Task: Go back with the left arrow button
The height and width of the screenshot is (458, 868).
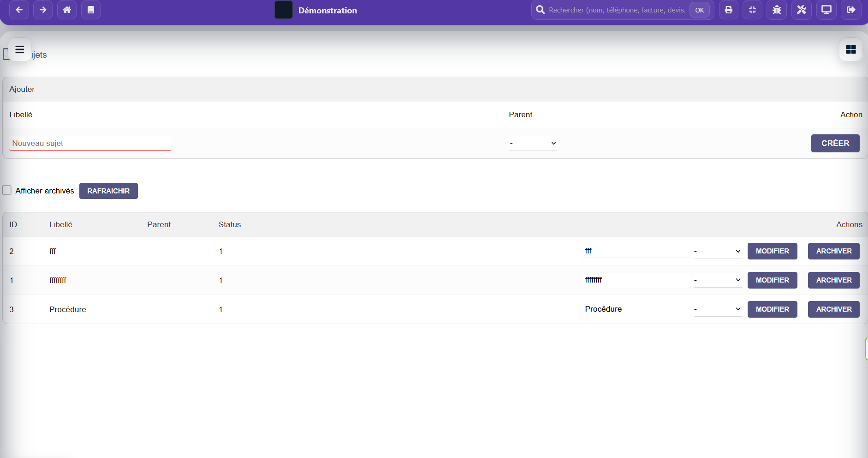Action: (19, 10)
